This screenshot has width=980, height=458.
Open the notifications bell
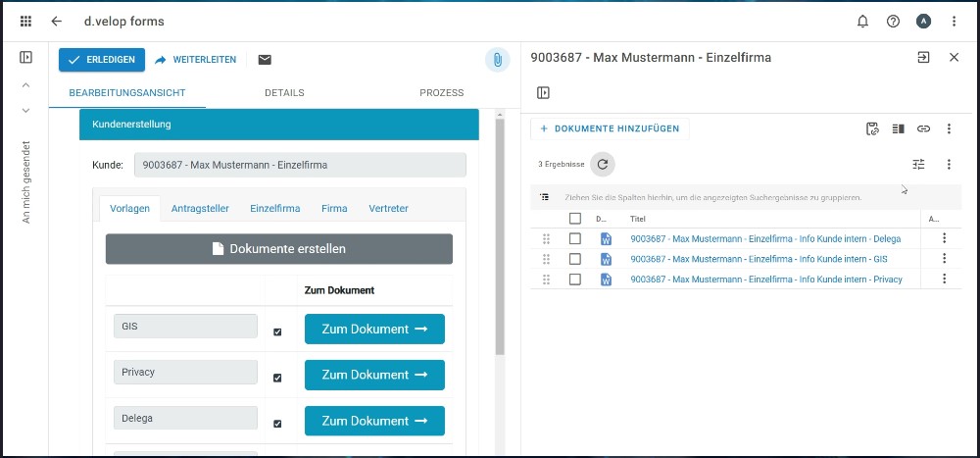863,22
